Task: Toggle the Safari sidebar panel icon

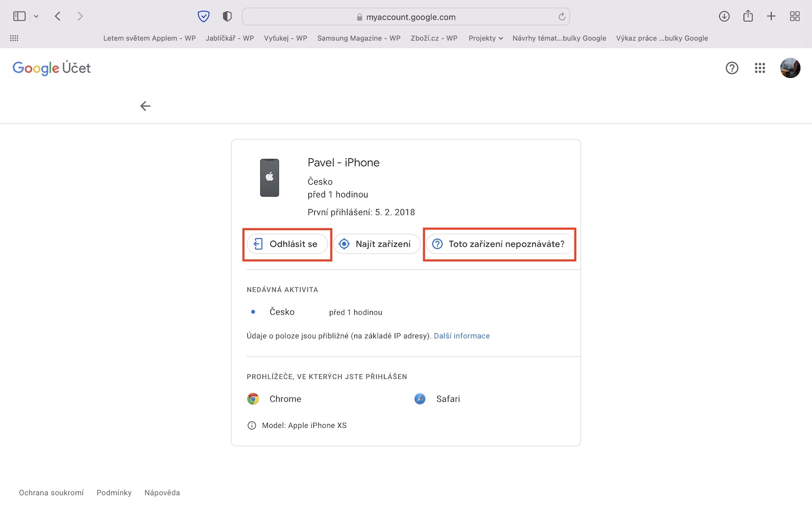Action: [x=20, y=17]
